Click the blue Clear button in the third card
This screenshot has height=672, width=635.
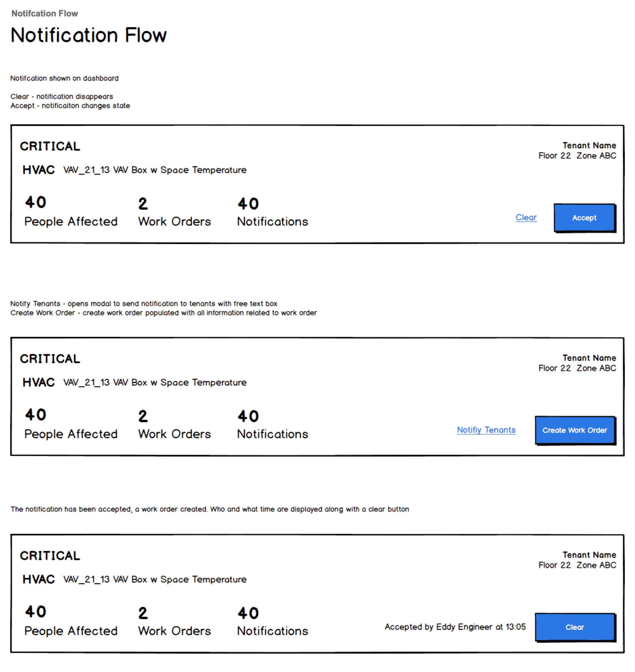click(575, 627)
